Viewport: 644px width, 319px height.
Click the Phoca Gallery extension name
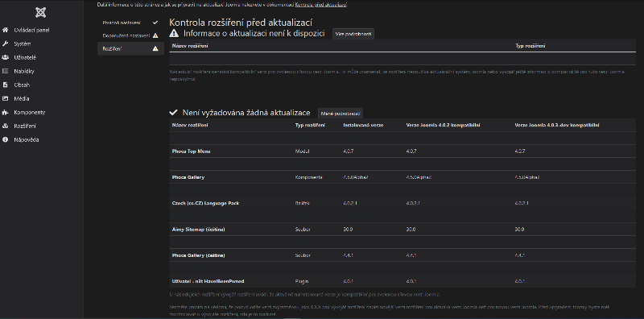tap(188, 177)
